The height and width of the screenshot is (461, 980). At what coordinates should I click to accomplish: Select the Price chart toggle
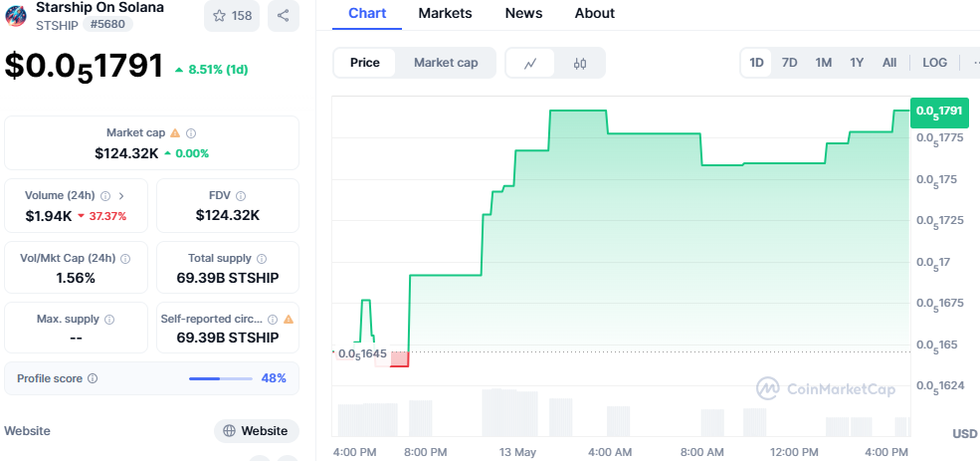click(365, 63)
